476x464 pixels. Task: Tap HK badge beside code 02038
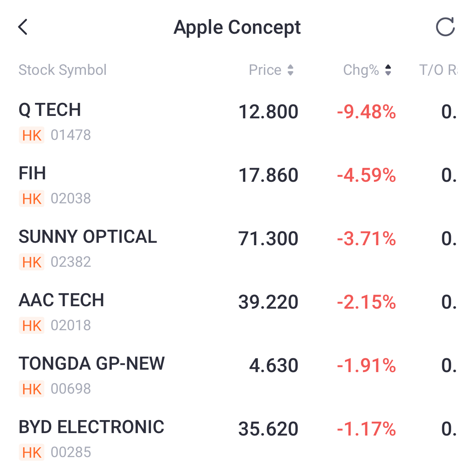(x=32, y=199)
